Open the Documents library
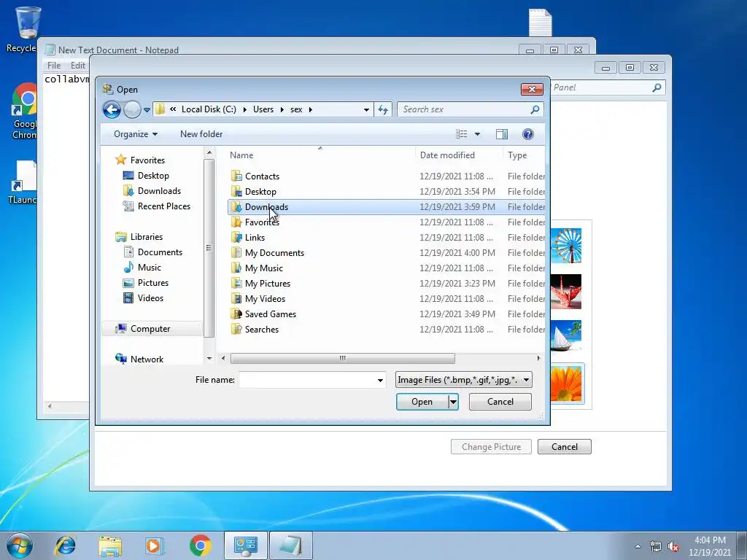This screenshot has width=747, height=560. coord(153,252)
